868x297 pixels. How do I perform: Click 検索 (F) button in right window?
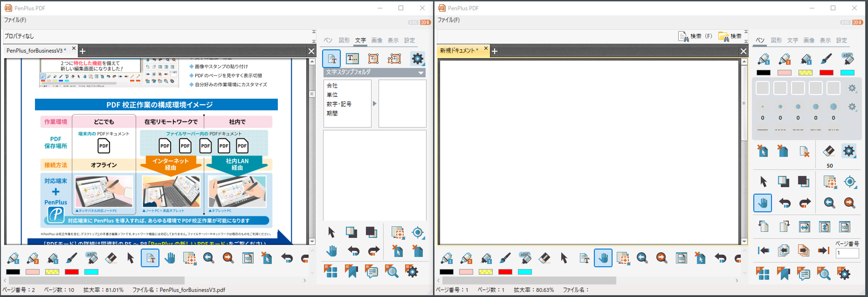point(695,36)
